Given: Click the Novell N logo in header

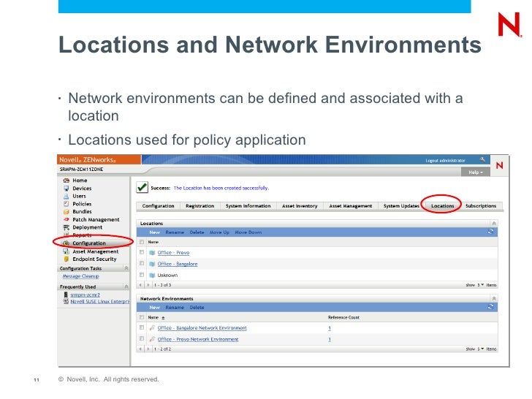Looking at the screenshot, I should [x=499, y=166].
